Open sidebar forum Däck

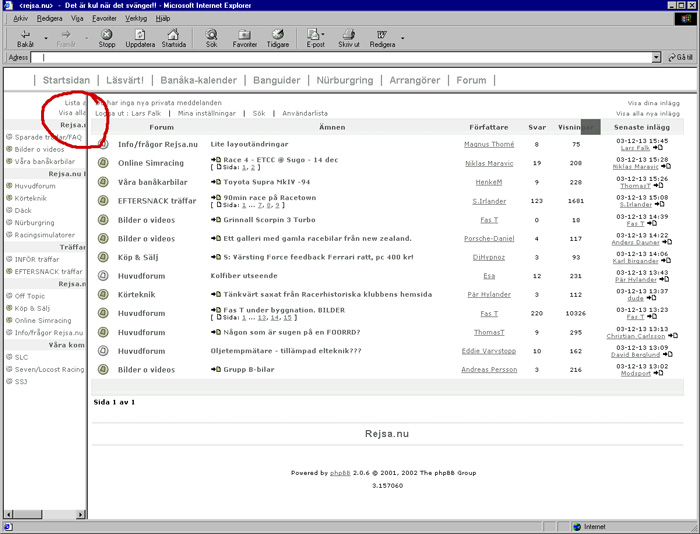pos(23,210)
